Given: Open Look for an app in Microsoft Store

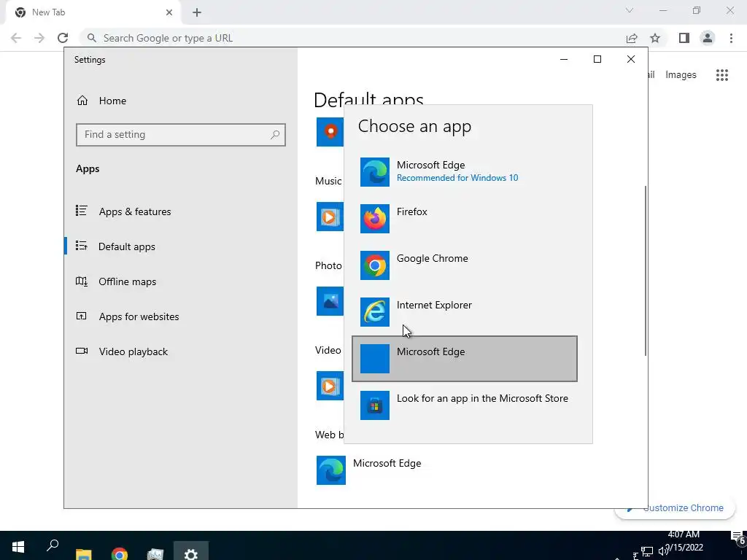Looking at the screenshot, I should pyautogui.click(x=465, y=405).
